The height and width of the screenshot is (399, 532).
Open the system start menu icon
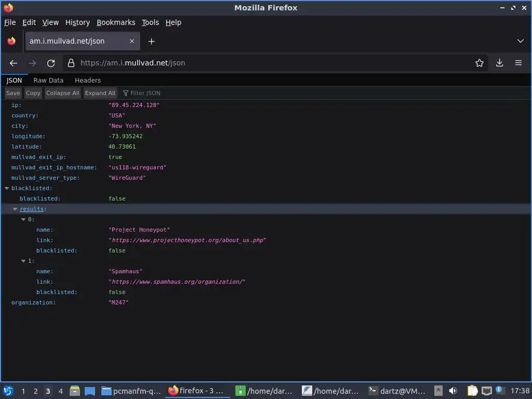[8, 391]
